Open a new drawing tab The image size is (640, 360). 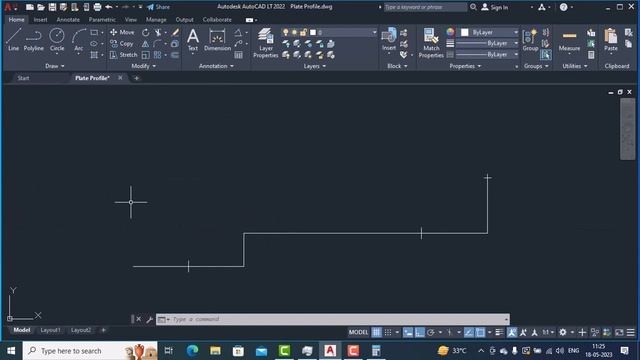tap(136, 78)
